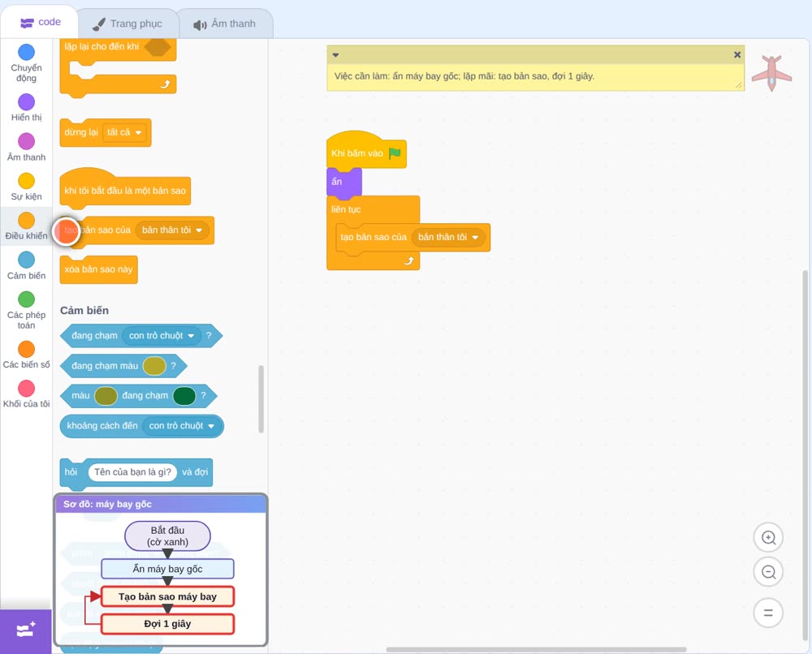Zoom out of the workspace
This screenshot has height=654, width=812.
[768, 572]
